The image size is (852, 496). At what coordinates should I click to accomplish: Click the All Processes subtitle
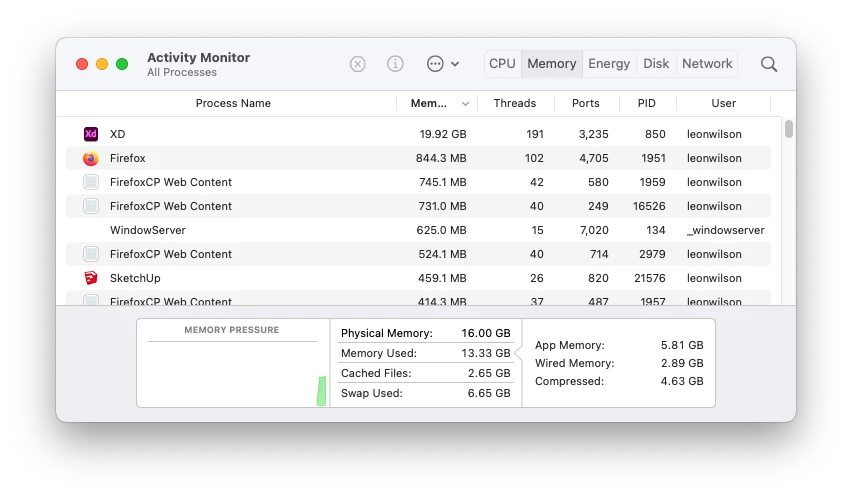[181, 72]
